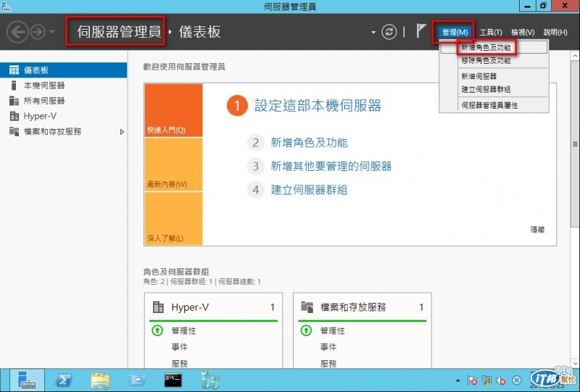Select 所有伺服器 in the sidebar
The width and height of the screenshot is (580, 392).
(x=63, y=101)
